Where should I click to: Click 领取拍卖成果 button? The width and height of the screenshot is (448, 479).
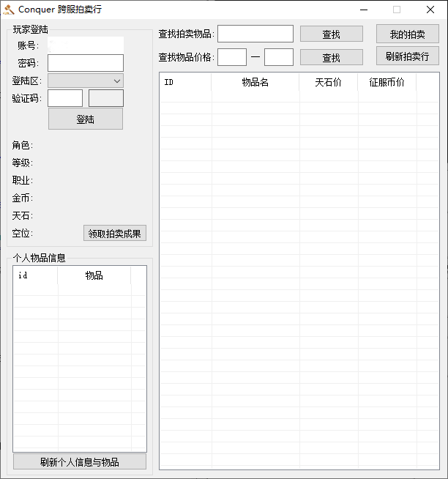pos(115,234)
